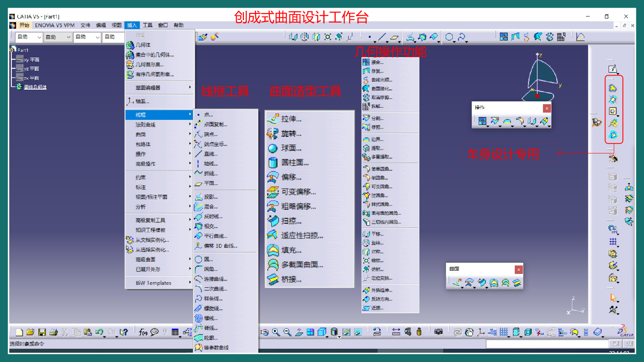Click 倒圆角... in the operations list

390,178
